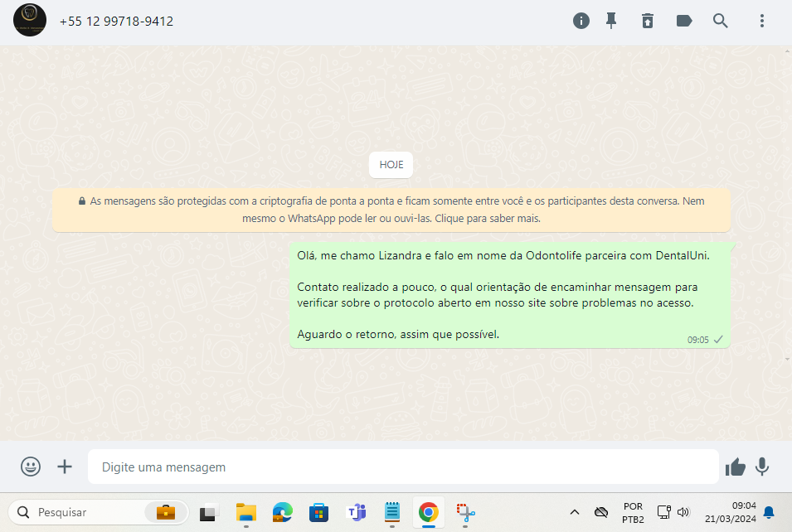The width and height of the screenshot is (792, 532).
Task: Open Microsoft Store from taskbar
Action: tap(318, 513)
